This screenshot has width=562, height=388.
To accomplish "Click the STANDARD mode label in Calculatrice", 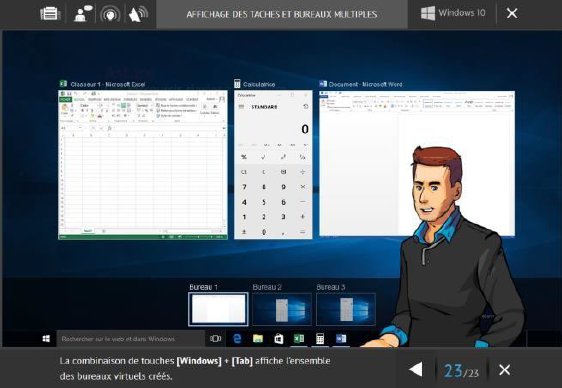I will 264,107.
